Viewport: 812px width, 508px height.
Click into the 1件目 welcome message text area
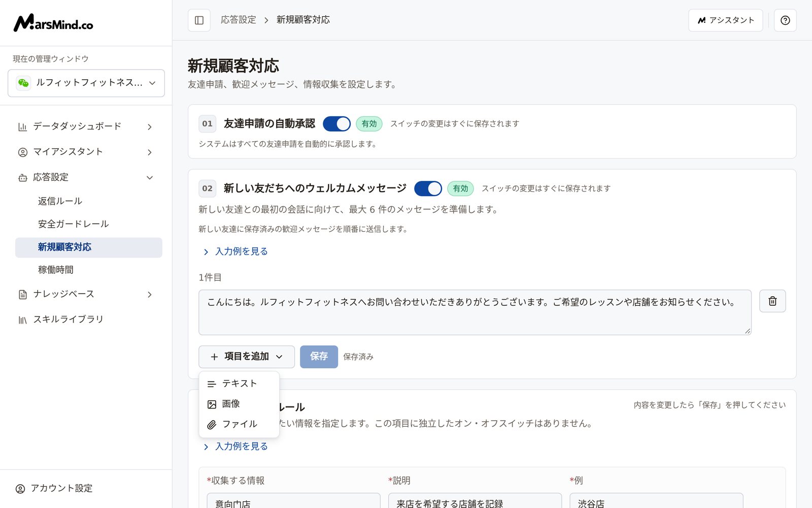point(475,312)
